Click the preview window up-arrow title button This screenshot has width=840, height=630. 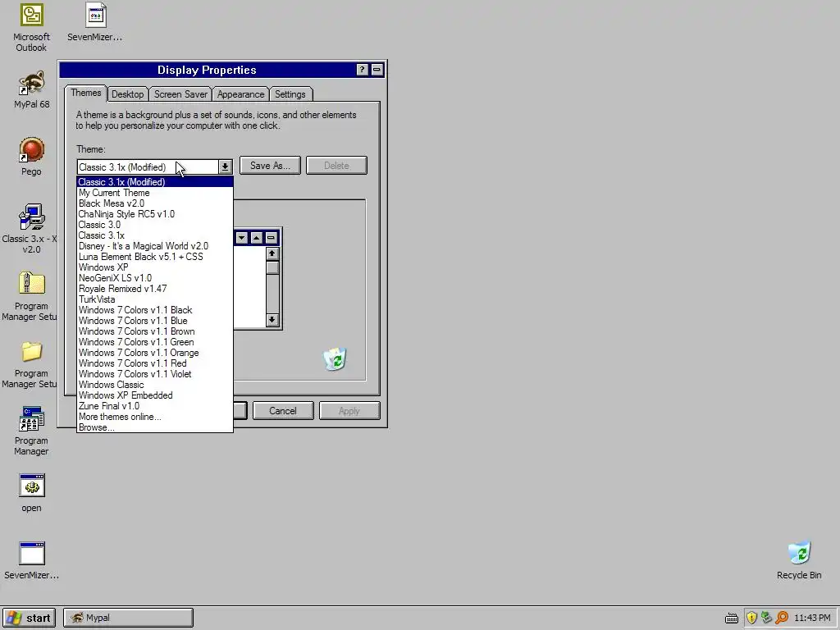pyautogui.click(x=257, y=238)
